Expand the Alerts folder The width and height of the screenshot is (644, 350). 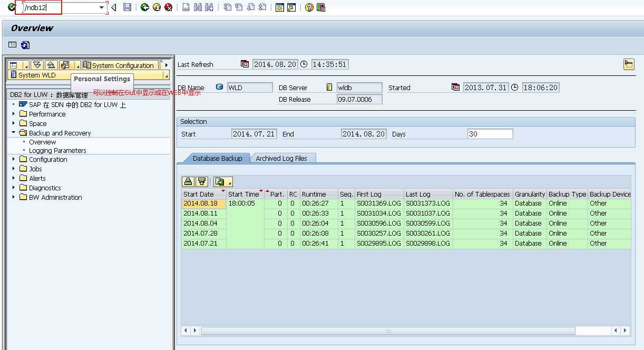[x=14, y=178]
